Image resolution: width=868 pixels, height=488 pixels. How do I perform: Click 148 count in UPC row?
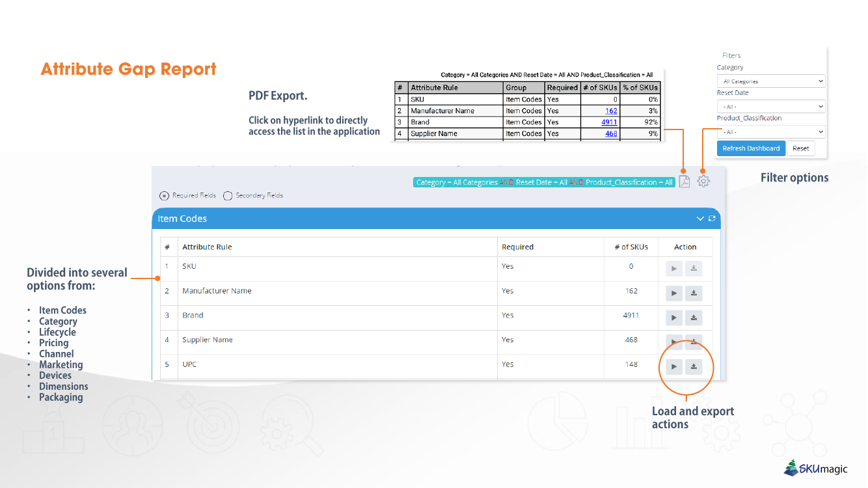(x=631, y=364)
